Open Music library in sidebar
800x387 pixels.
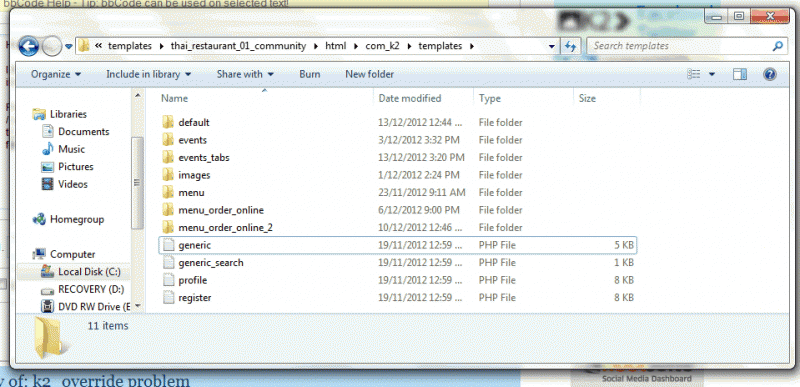pos(71,149)
